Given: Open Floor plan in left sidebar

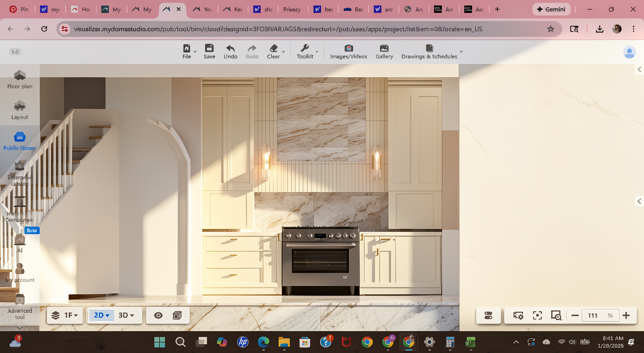Looking at the screenshot, I should [20, 80].
